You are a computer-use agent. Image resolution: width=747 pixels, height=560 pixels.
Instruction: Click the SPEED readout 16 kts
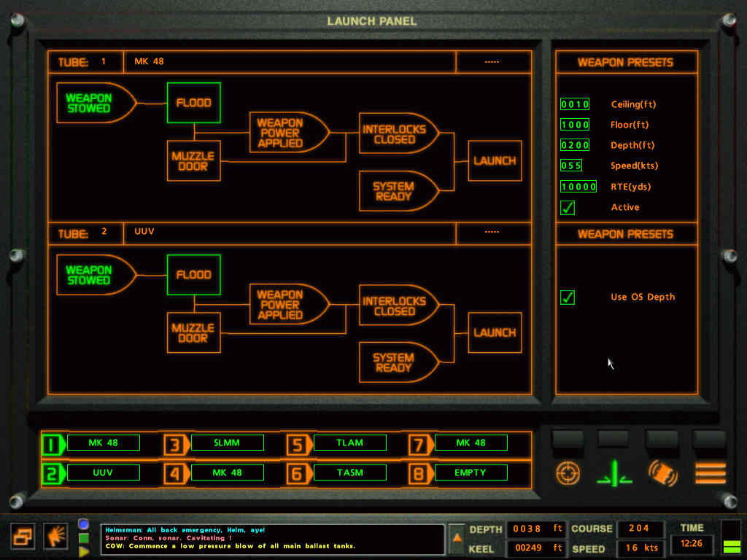click(x=639, y=548)
